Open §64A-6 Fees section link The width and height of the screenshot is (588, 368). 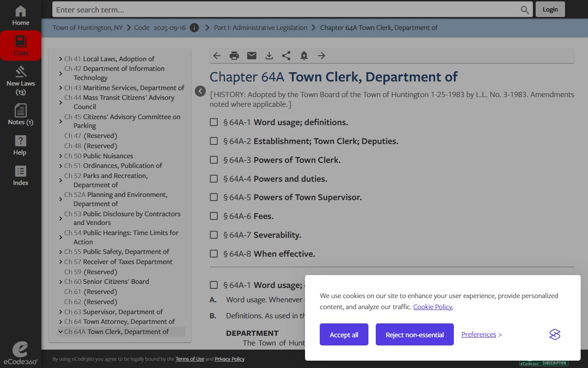coord(249,216)
